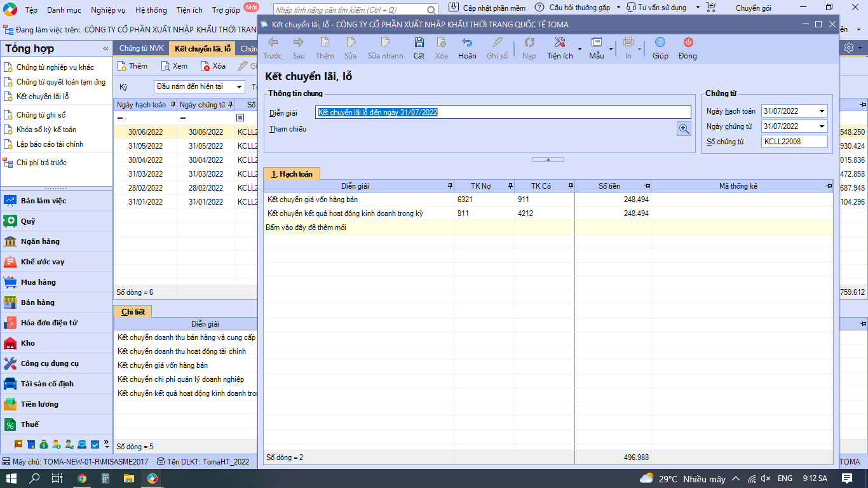The image size is (868, 488).
Task: Click the search box in top bar
Action: point(356,10)
